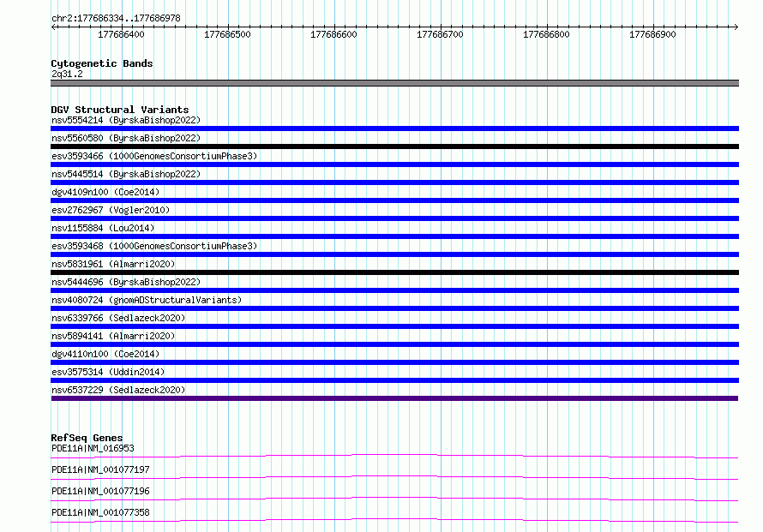
Task: Select nsv5831961 (Almarri2020) variant label
Action: point(113,264)
